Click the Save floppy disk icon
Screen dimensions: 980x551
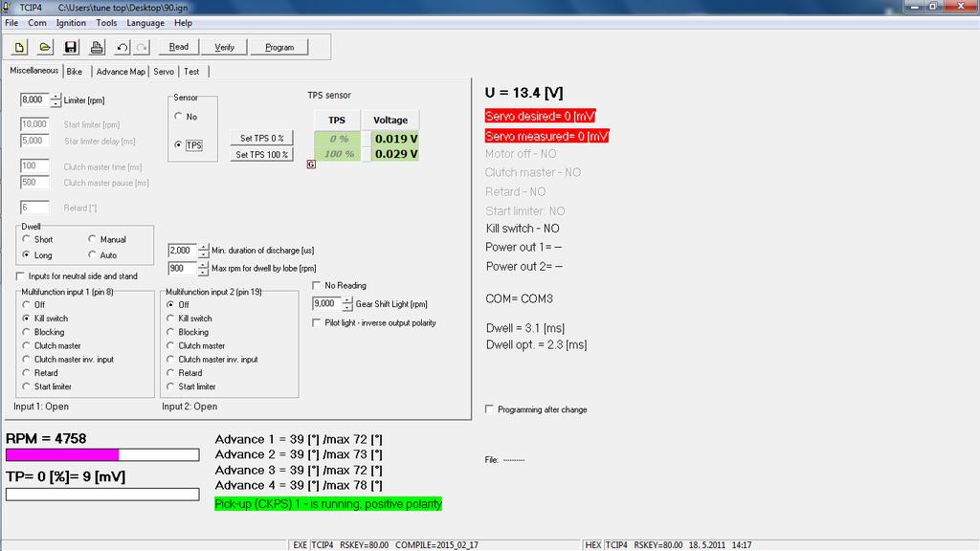(71, 47)
